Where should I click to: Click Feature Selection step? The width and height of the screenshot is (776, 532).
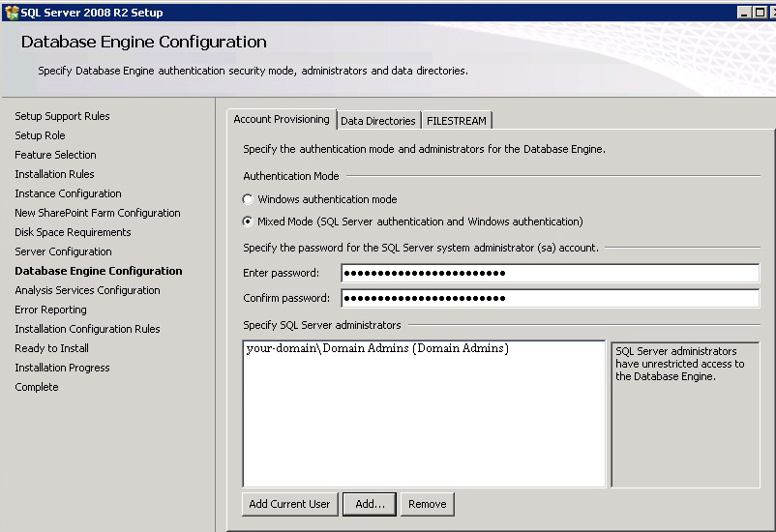tap(55, 155)
